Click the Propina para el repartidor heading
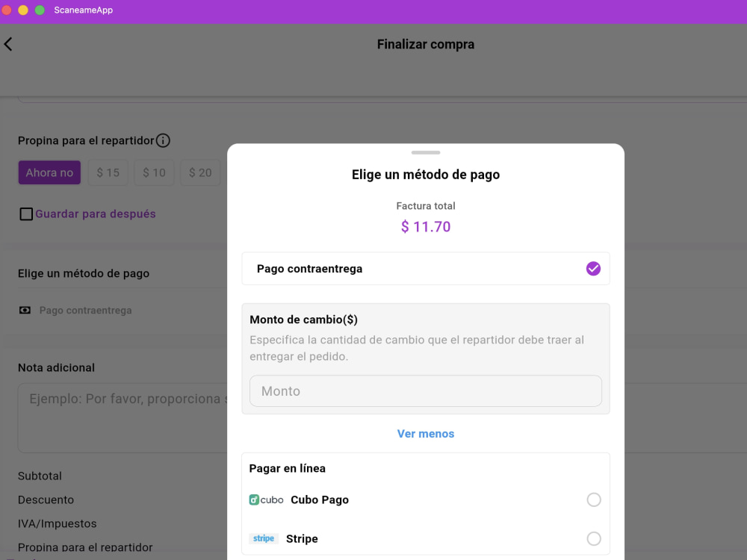 (86, 140)
